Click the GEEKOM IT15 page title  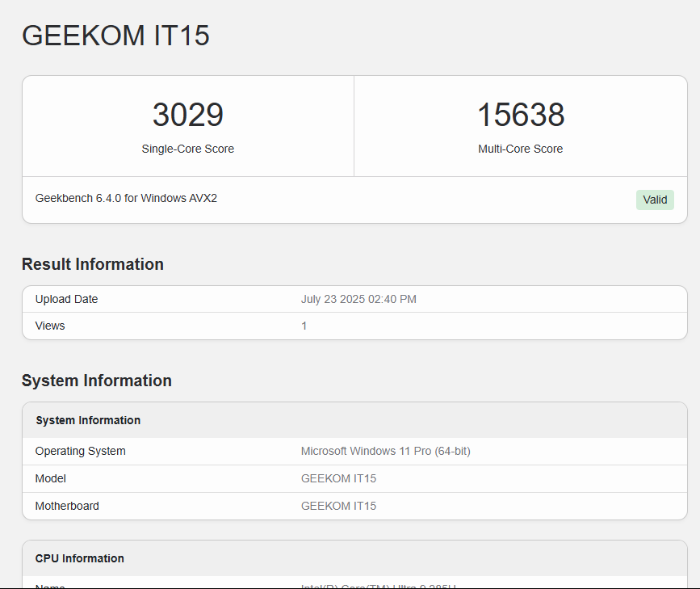(x=115, y=36)
